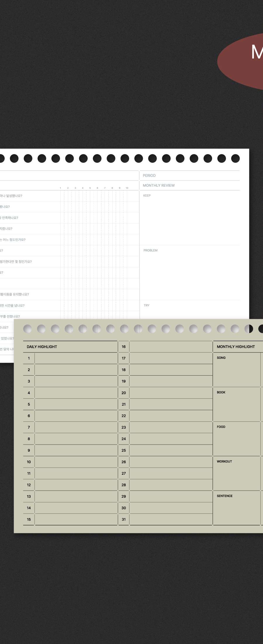Click the WORKOUT label under Monthly Highlight

pyautogui.click(x=224, y=461)
